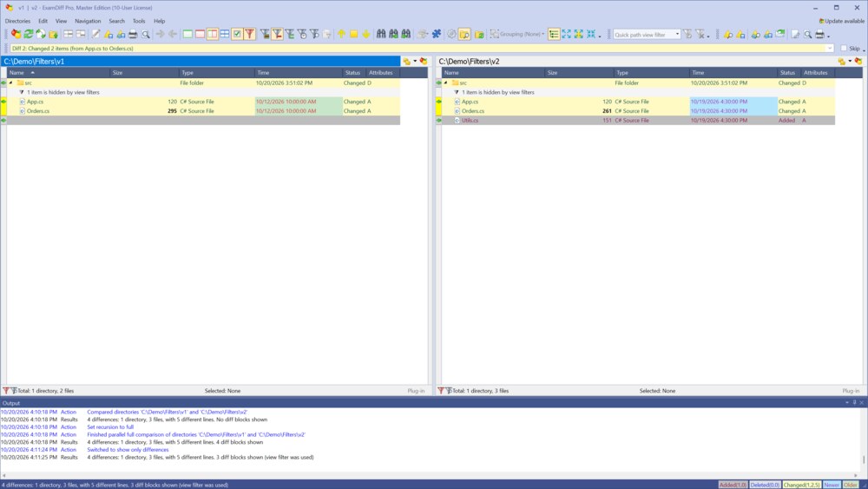868x489 pixels.
Task: Toggle the red rectangle pane button
Action: point(200,35)
